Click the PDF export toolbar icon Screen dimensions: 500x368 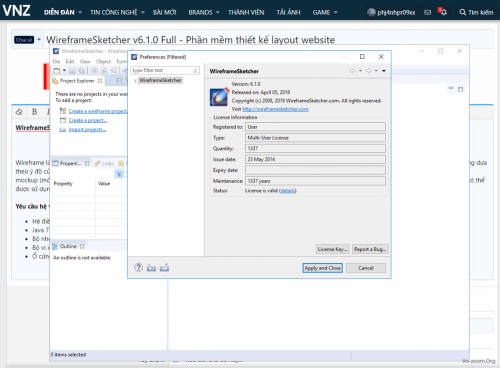(x=104, y=70)
